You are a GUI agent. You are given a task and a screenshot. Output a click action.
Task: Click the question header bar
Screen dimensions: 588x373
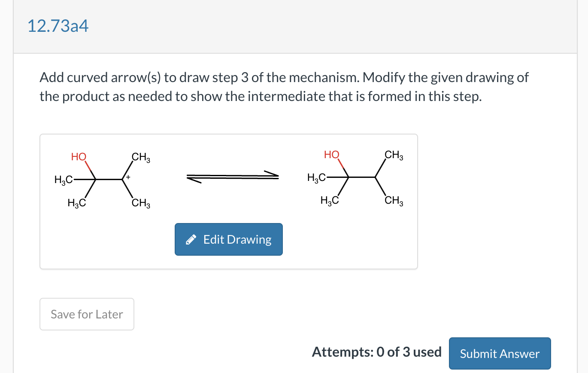point(294,26)
